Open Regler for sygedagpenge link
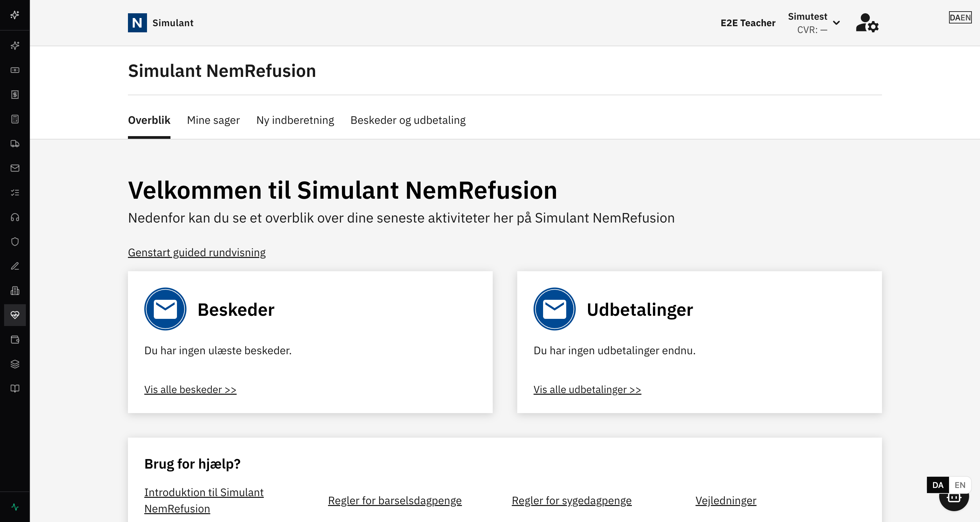 click(x=571, y=500)
